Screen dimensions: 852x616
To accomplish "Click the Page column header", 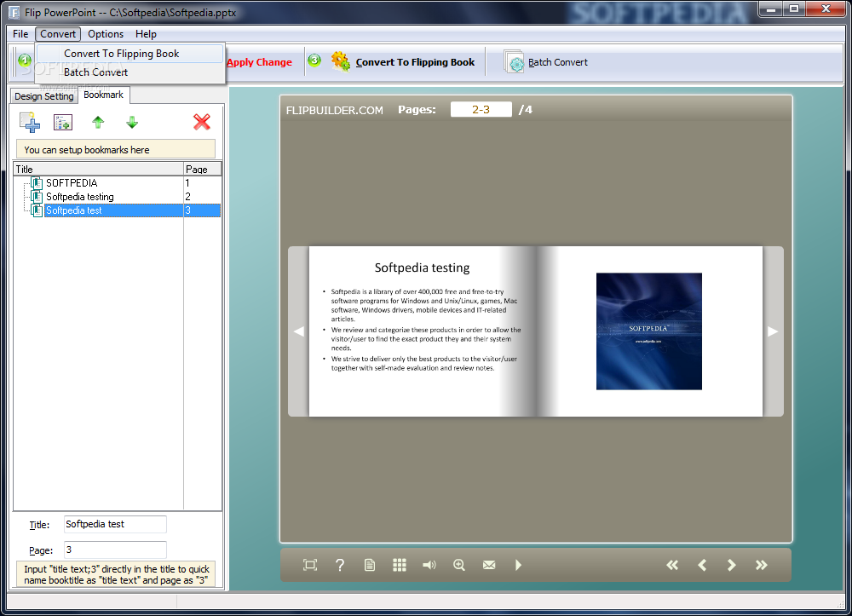I will 203,169.
